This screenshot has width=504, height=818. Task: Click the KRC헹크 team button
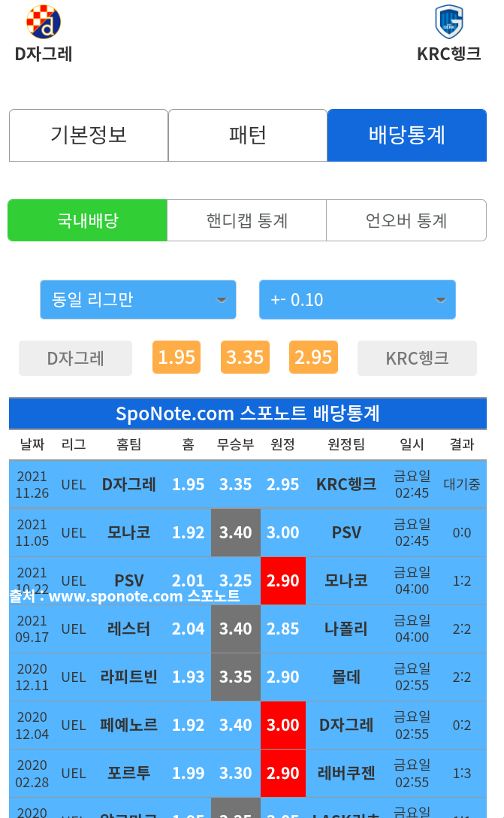(417, 358)
